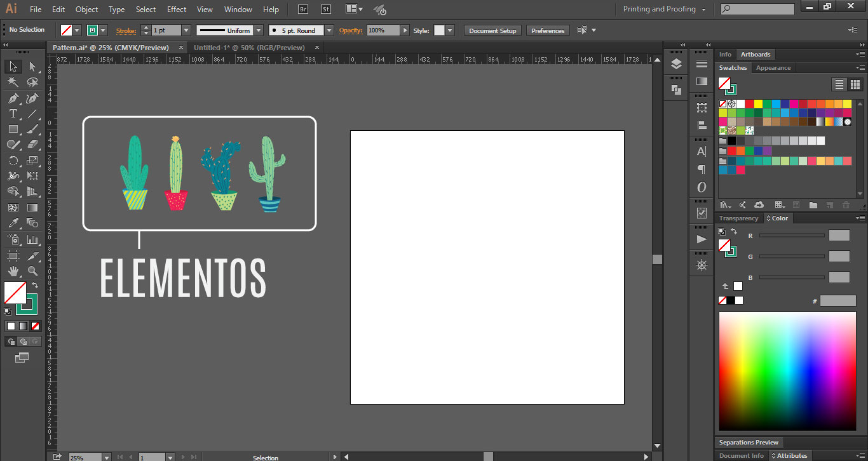Open the Paragraph panel icon

pos(702,170)
